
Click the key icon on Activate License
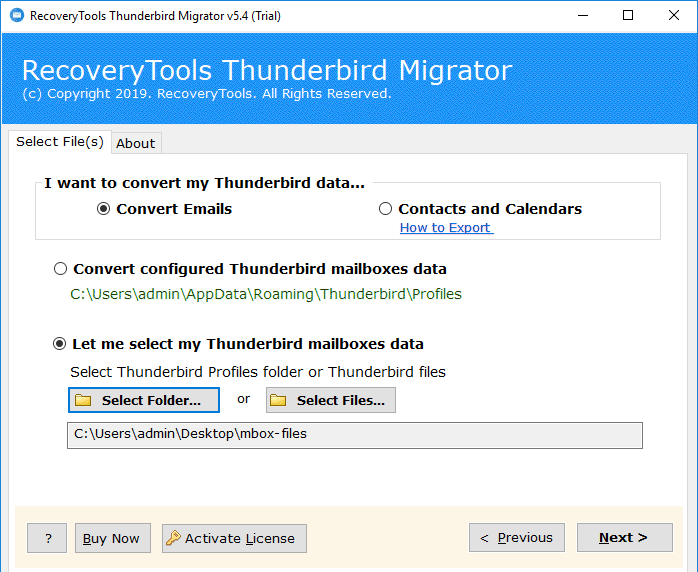pos(173,538)
